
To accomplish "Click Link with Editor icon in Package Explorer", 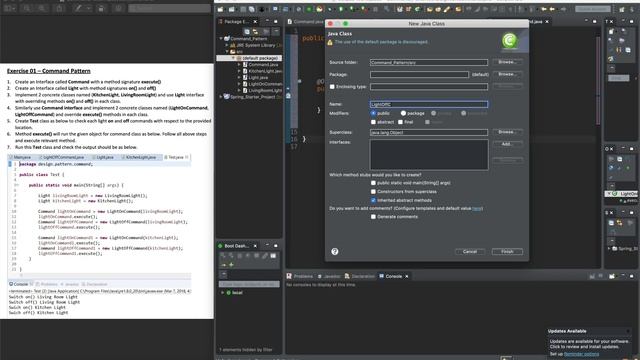I will point(256,31).
